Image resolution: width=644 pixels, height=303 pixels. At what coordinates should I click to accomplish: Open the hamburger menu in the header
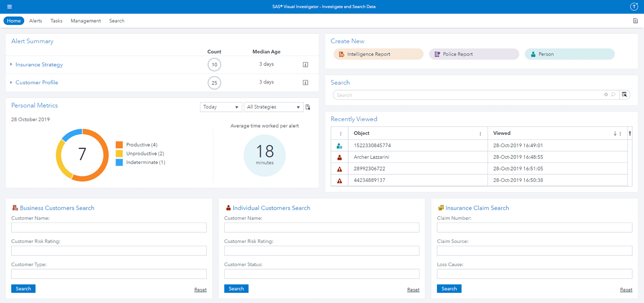[x=10, y=7]
